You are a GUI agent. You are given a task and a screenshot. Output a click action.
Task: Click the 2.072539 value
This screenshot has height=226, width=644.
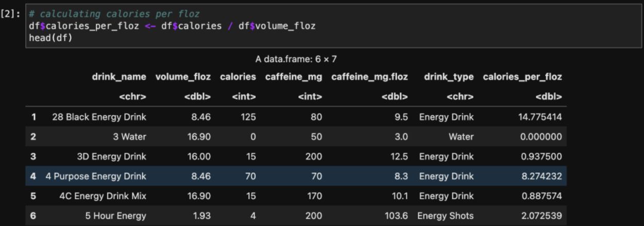(x=542, y=216)
